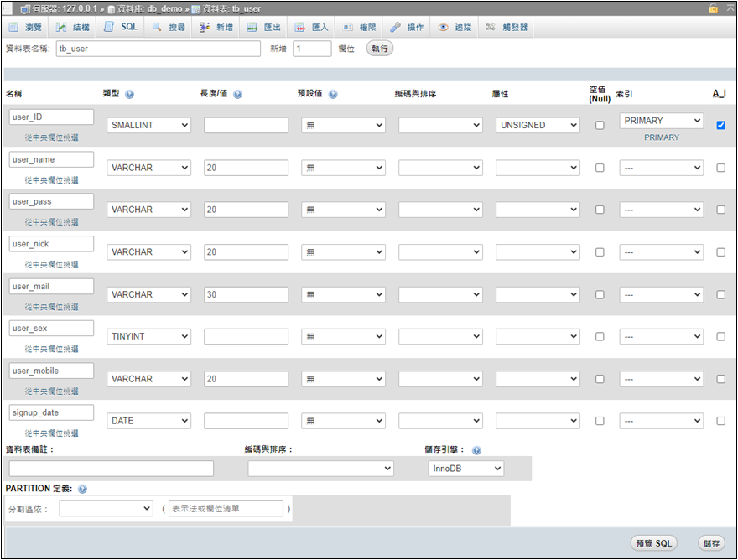Click the SQL tab icon
738x560 pixels.
click(x=109, y=27)
